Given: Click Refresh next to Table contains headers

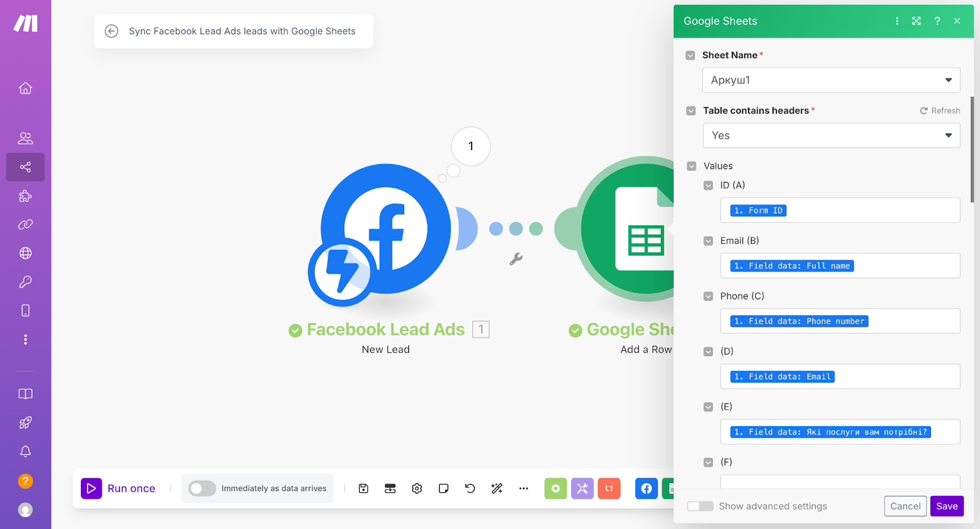Looking at the screenshot, I should click(x=940, y=111).
